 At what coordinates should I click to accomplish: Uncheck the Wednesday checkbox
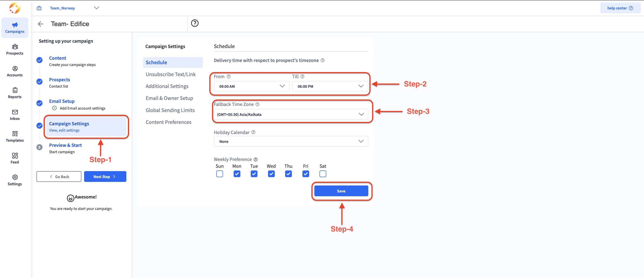coord(271,174)
